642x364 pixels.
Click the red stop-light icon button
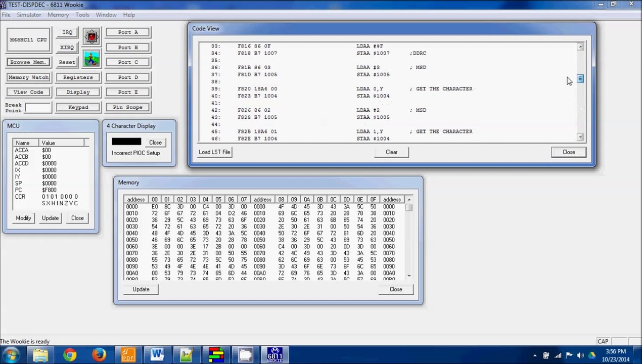coord(91,36)
